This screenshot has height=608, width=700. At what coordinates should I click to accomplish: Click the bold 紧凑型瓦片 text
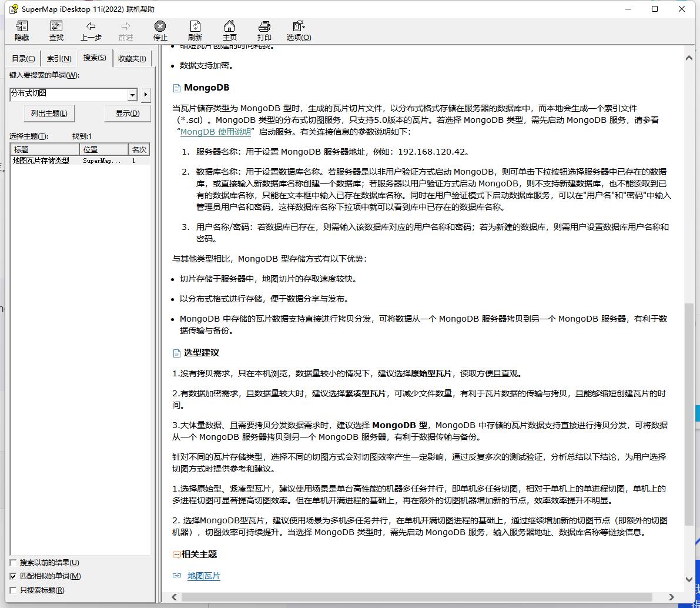coord(366,393)
